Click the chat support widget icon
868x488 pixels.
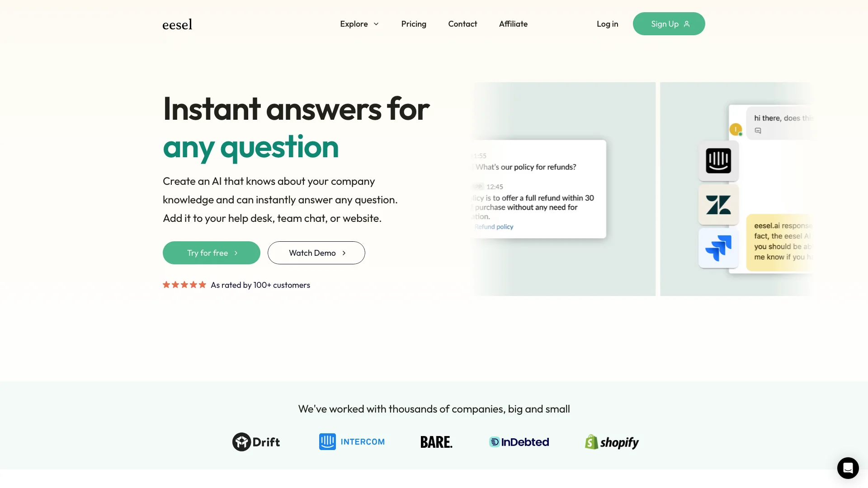pos(848,468)
